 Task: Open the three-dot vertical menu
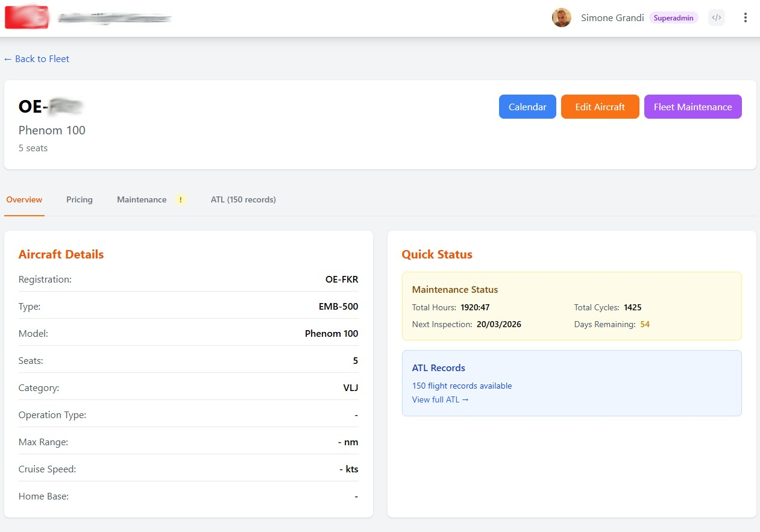click(745, 17)
